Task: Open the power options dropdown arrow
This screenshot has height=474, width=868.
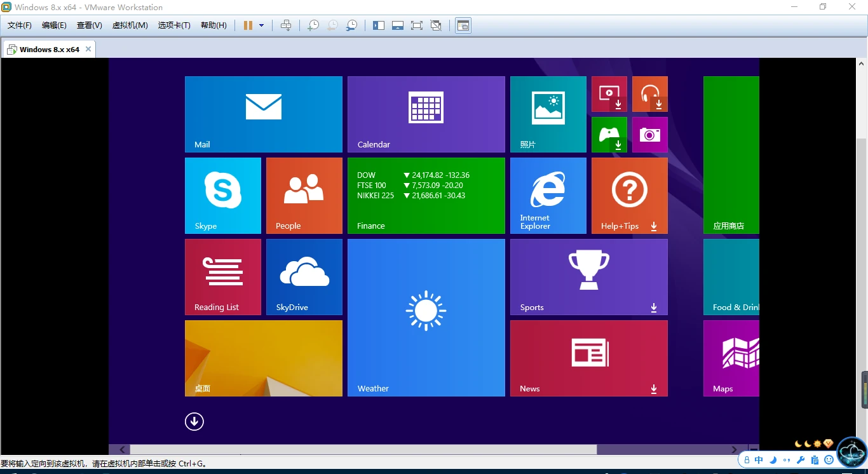Action: 261,25
